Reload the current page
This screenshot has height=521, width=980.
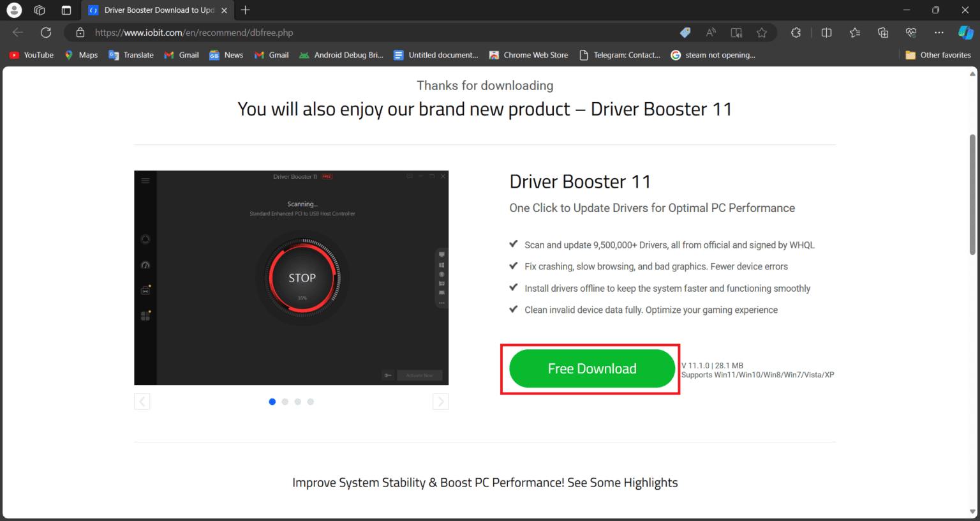(45, 32)
